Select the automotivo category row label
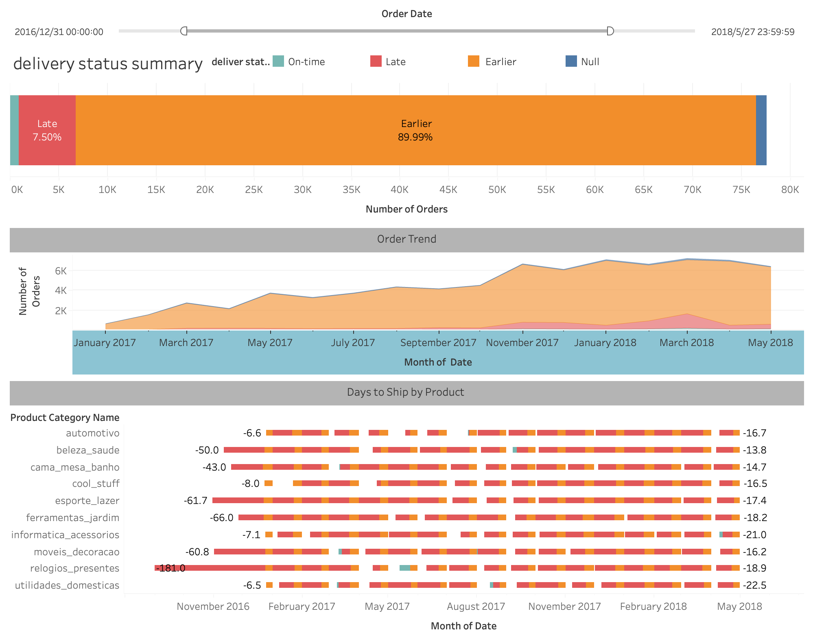The image size is (813, 644). (x=93, y=433)
